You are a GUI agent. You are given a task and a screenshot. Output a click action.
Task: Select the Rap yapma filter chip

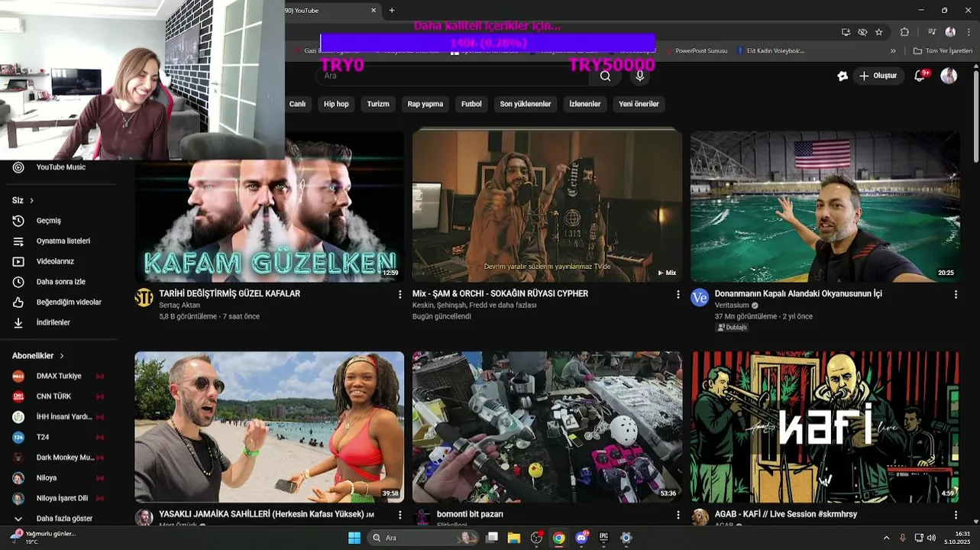(x=425, y=104)
